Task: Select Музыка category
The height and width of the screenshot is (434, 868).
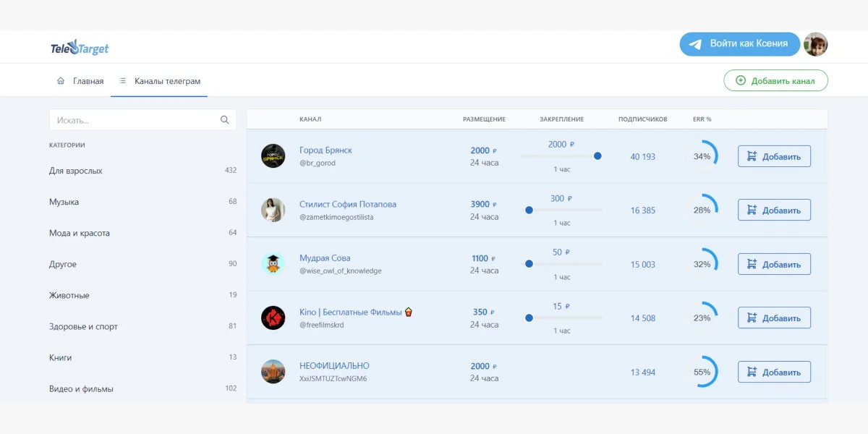Action: pos(64,202)
